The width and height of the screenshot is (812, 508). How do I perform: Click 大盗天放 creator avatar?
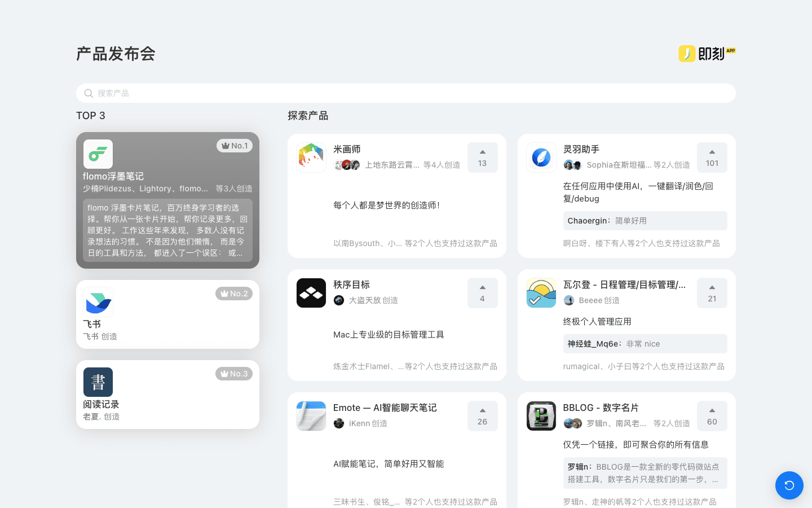339,300
